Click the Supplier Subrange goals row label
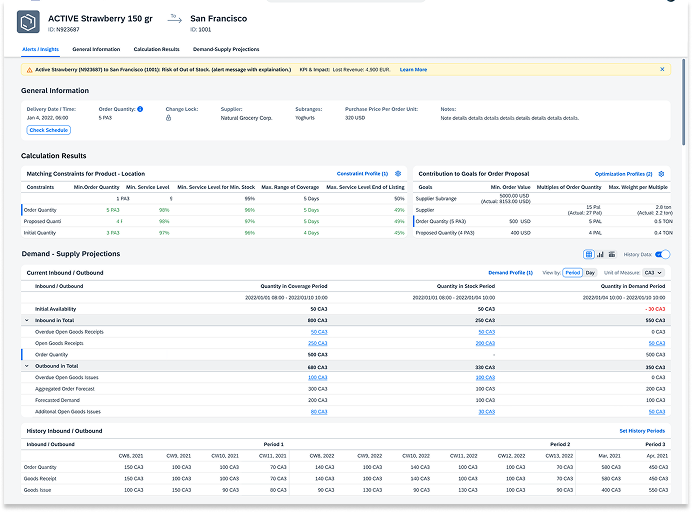Screen dimensions: 692x512 pos(436,199)
